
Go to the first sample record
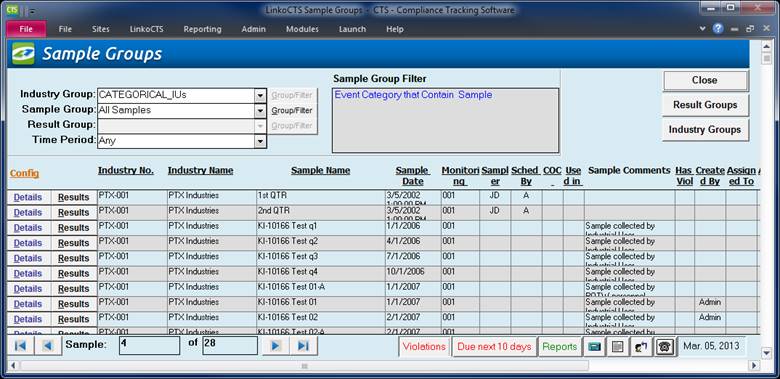click(x=20, y=346)
